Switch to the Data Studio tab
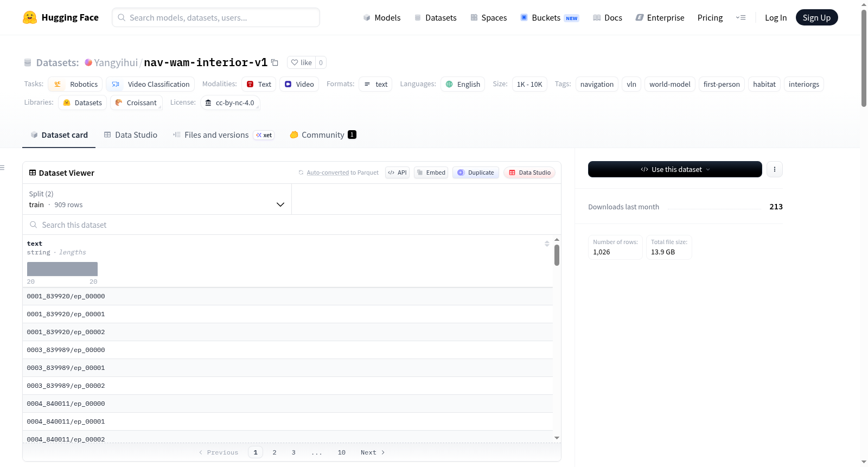 point(131,135)
